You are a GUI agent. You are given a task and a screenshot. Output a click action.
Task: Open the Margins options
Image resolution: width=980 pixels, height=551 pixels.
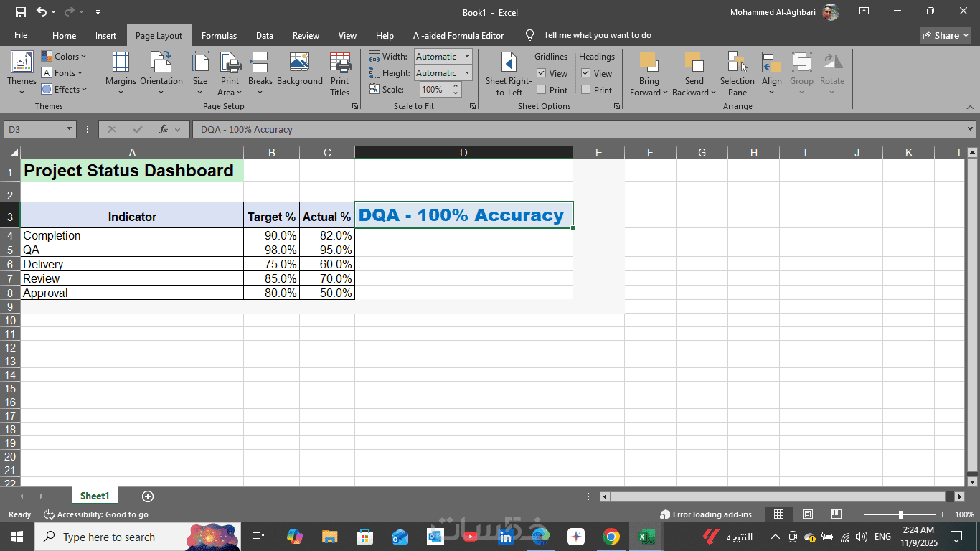pyautogui.click(x=121, y=74)
